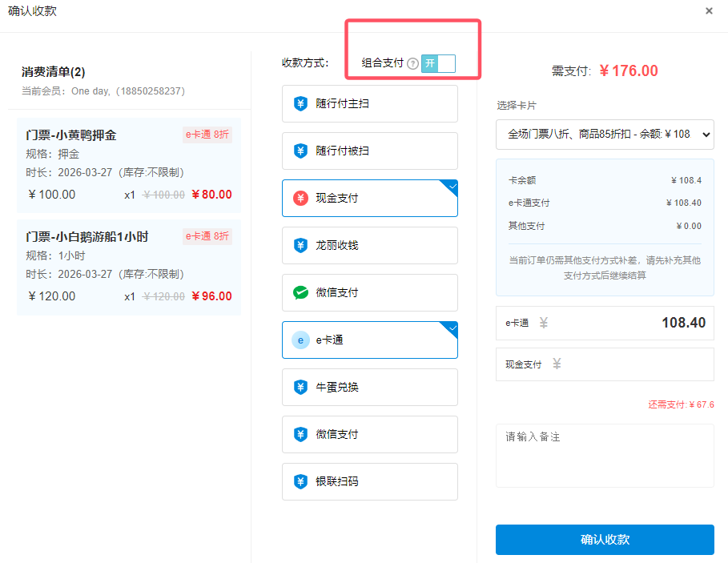Click the red cash icon for 现金支付

[x=300, y=198]
